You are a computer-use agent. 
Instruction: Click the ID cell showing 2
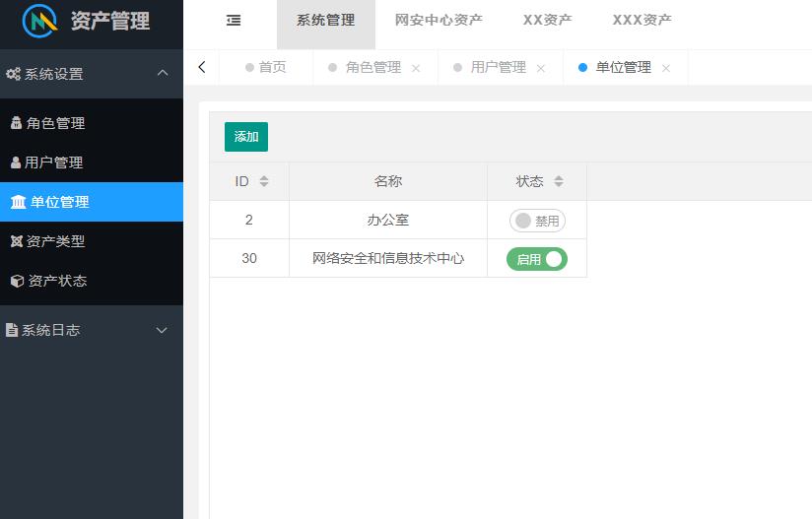249,220
